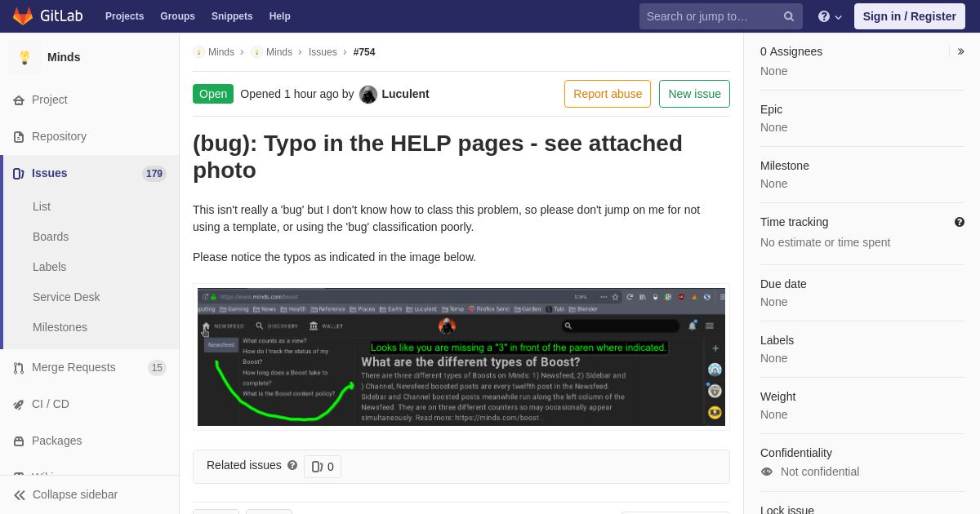Click the Packages icon
This screenshot has width=980, height=514.
click(19, 441)
